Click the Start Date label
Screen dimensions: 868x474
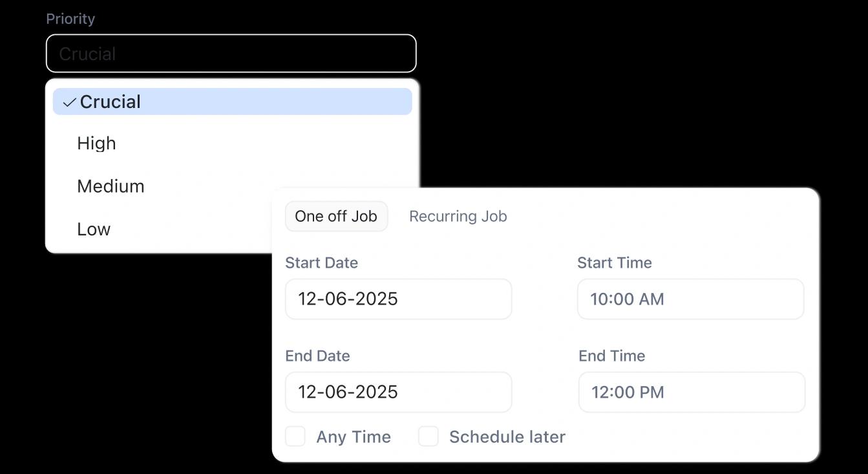click(321, 263)
